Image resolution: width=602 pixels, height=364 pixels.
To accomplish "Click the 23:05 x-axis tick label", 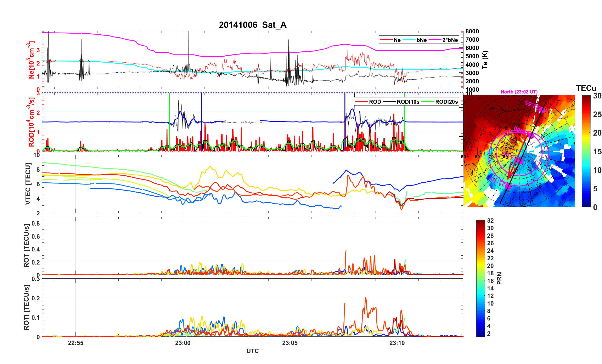I will pyautogui.click(x=290, y=343).
